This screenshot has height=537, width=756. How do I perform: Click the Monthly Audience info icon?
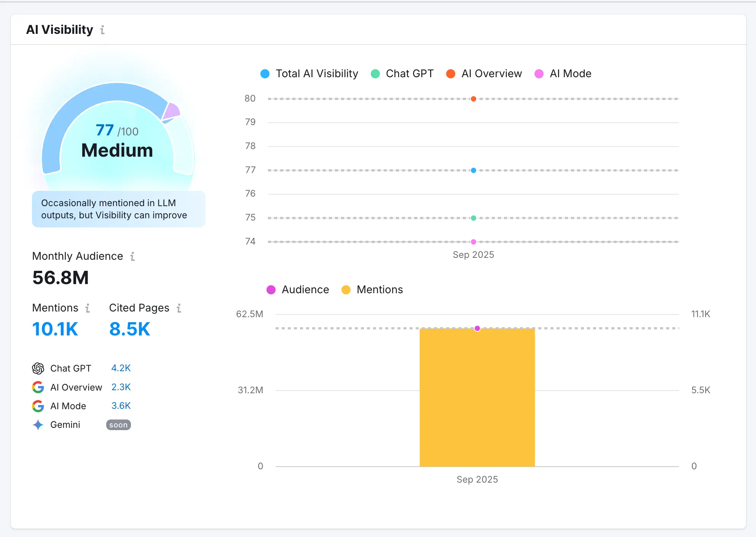point(132,256)
